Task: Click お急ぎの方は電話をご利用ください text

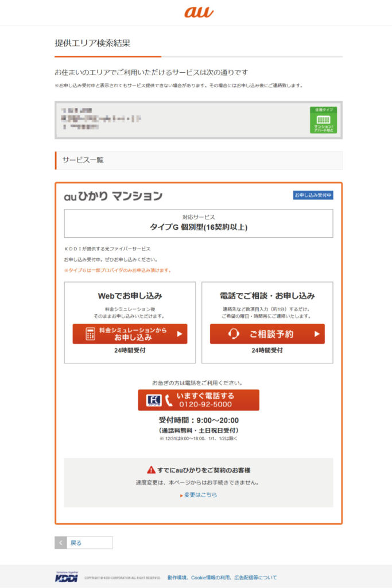Action: [x=197, y=383]
